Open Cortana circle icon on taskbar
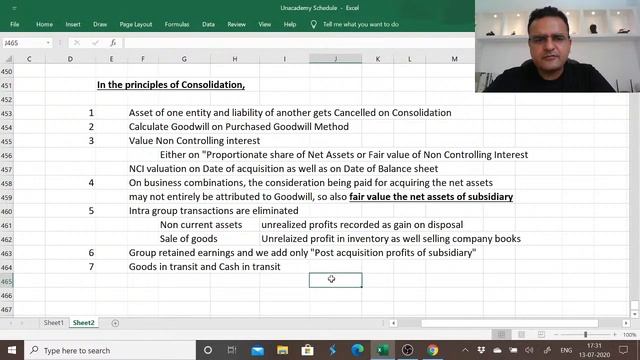 click(x=208, y=350)
